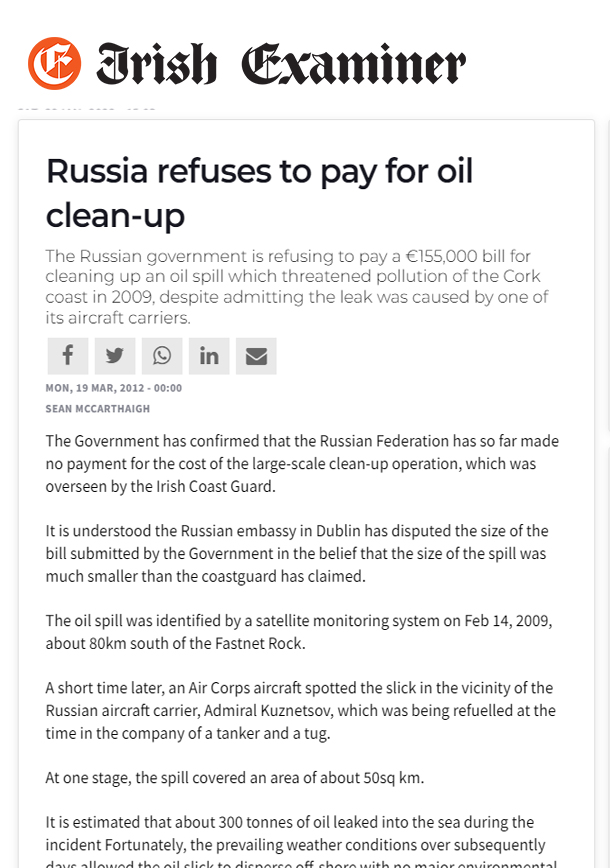Click paragraph beginning 'It is understood the Russian embassy'
This screenshot has width=610, height=868.
click(297, 554)
